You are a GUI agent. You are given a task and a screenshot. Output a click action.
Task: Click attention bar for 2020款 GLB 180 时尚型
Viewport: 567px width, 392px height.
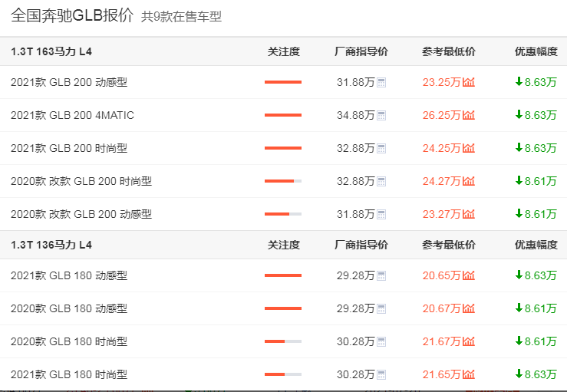click(283, 341)
